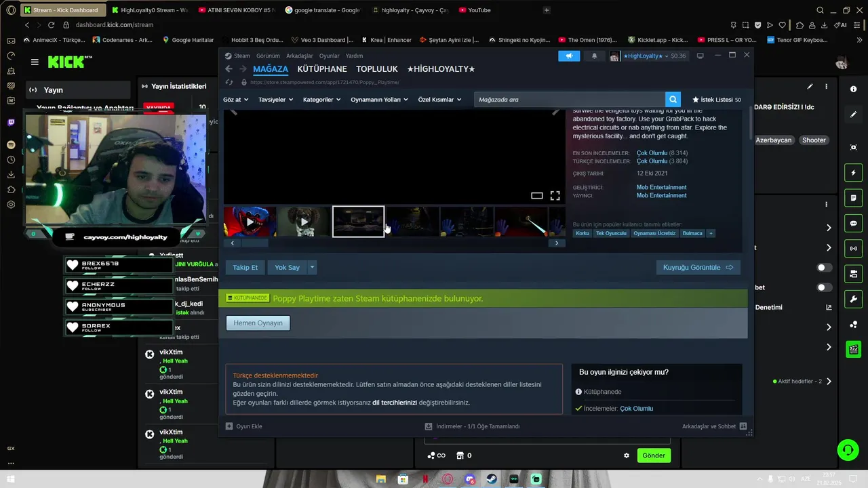The image size is (868, 488).
Task: Open Steam notifications bell
Action: [x=594, y=56]
